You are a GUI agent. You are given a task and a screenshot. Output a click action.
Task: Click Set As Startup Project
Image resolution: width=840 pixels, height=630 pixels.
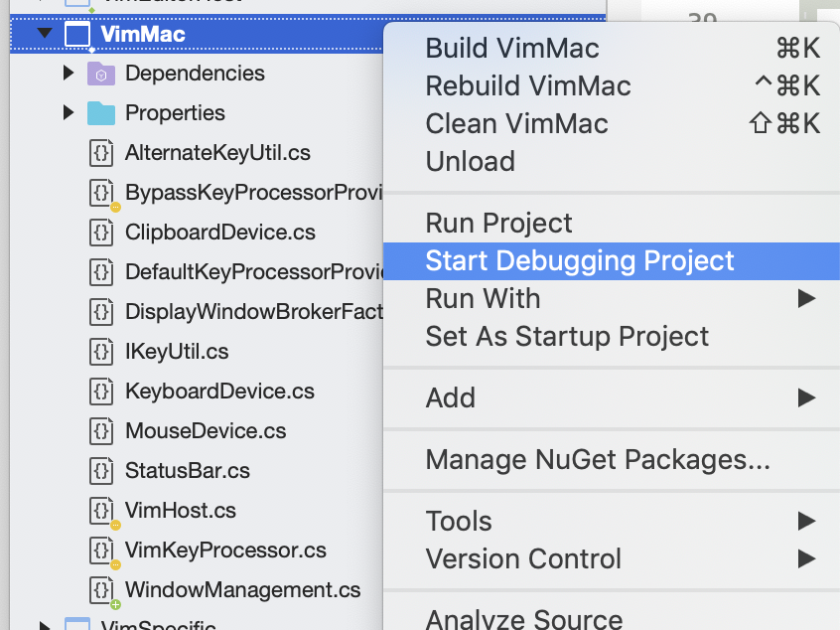click(567, 337)
